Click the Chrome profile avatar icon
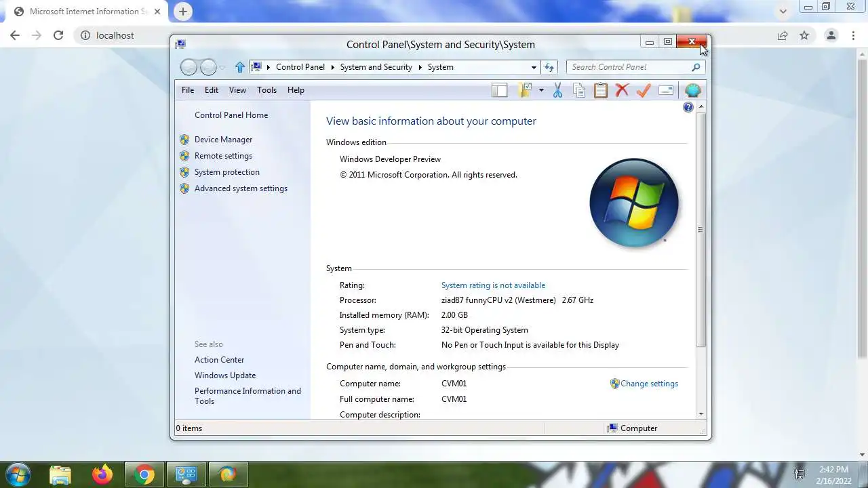Screen dimensions: 868x488 pos(831,35)
